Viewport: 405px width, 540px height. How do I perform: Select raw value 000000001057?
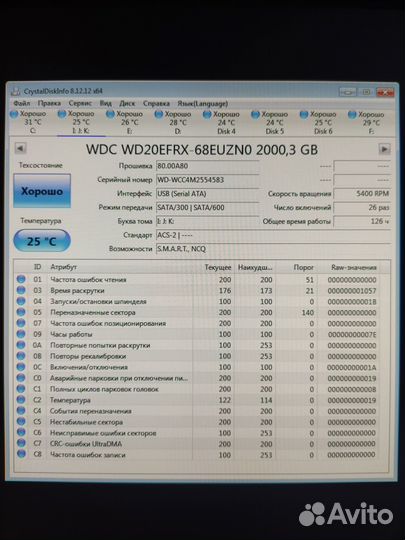(x=352, y=291)
